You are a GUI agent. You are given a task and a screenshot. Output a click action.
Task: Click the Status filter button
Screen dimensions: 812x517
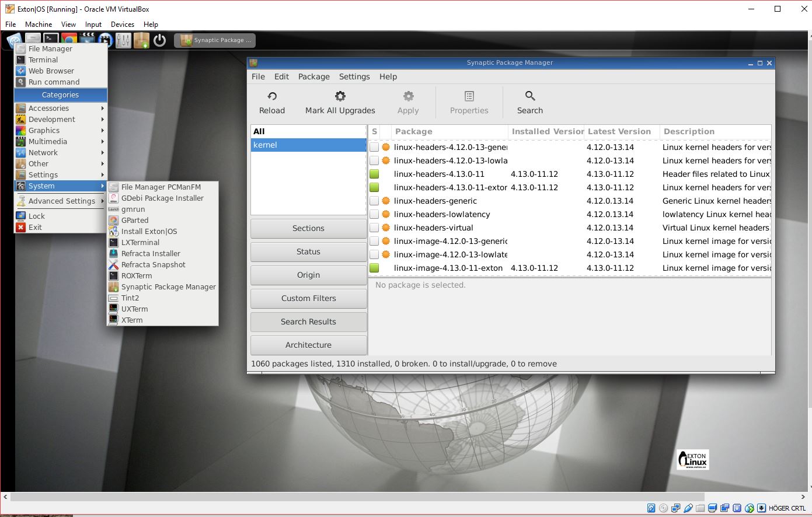[308, 251]
